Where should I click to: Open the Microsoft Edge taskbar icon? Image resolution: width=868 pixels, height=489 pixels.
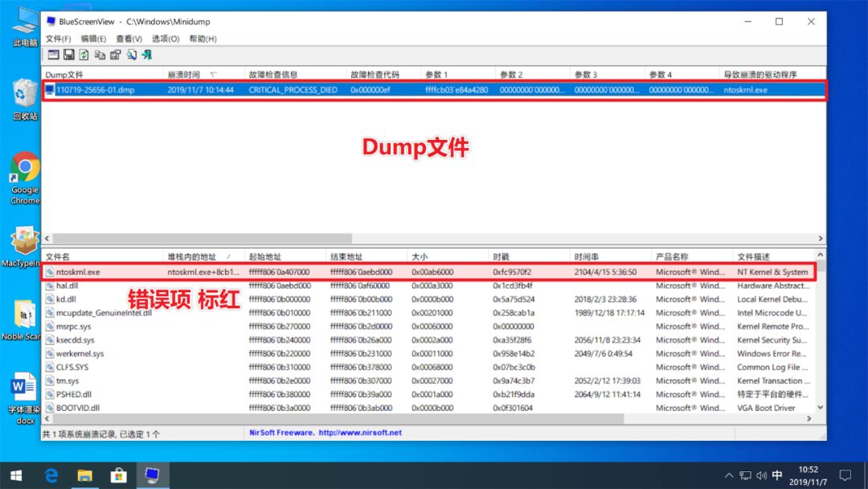click(52, 475)
